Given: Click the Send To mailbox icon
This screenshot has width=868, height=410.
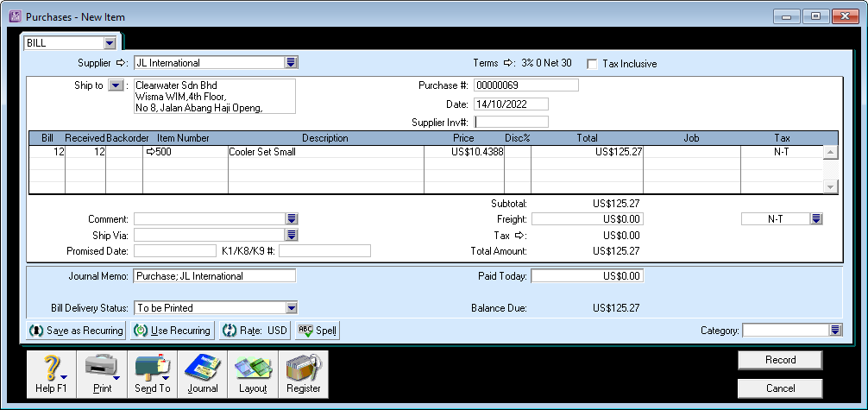Looking at the screenshot, I should (x=152, y=373).
